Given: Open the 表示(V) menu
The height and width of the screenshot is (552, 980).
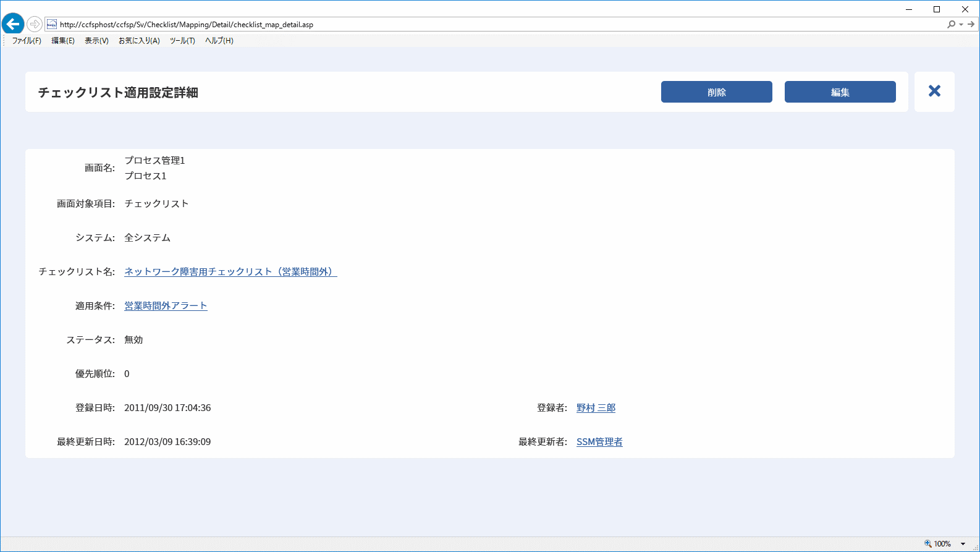Looking at the screenshot, I should pyautogui.click(x=96, y=41).
